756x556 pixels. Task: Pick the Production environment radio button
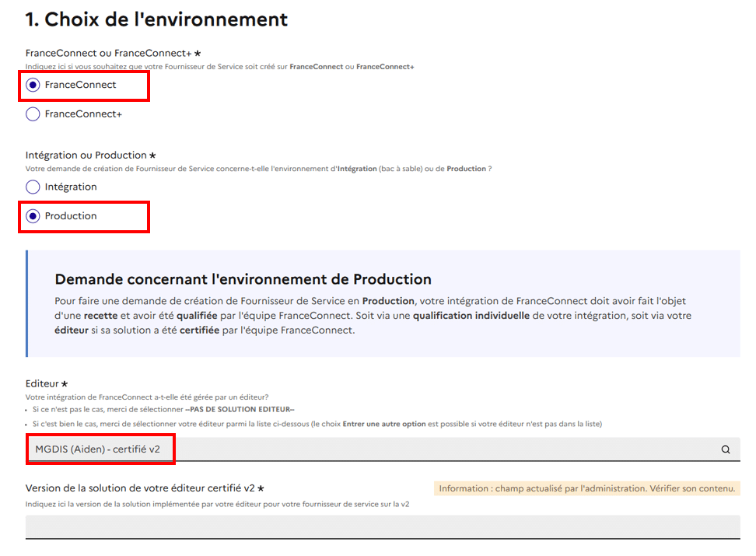33,216
